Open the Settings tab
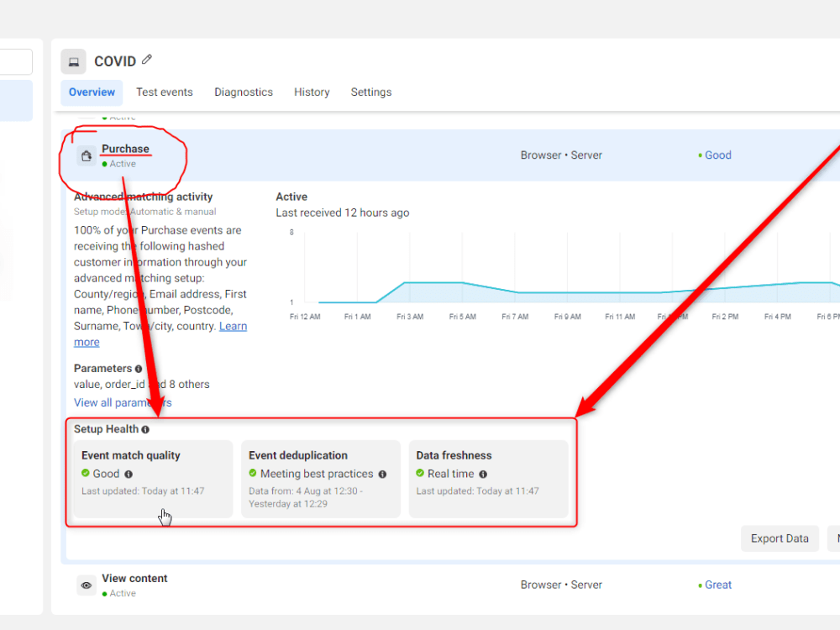 tap(371, 92)
